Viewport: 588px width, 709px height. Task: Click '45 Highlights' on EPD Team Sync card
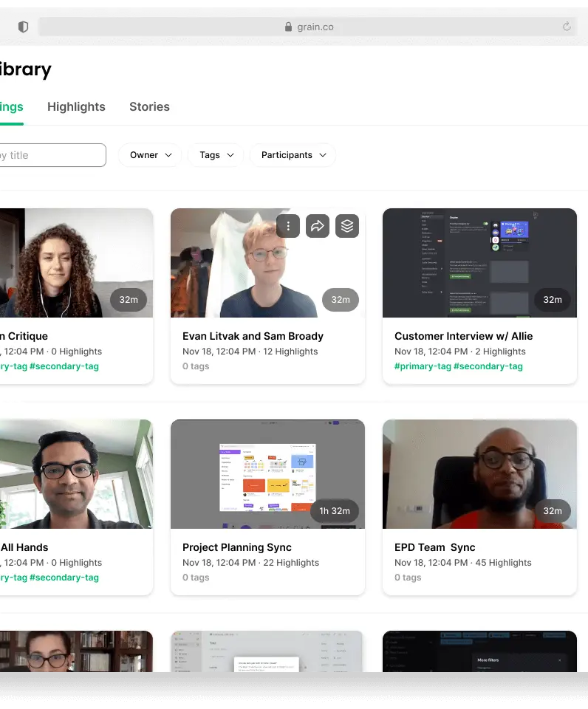tap(503, 563)
